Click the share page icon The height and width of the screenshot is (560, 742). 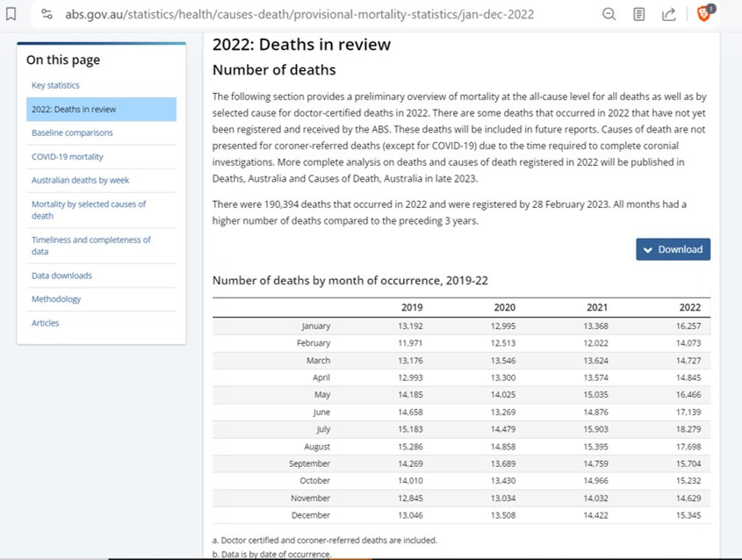click(668, 15)
